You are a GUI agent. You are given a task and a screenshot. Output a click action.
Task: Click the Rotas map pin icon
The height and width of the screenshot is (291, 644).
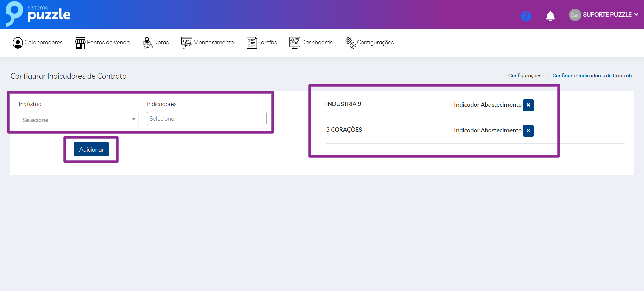pos(147,43)
